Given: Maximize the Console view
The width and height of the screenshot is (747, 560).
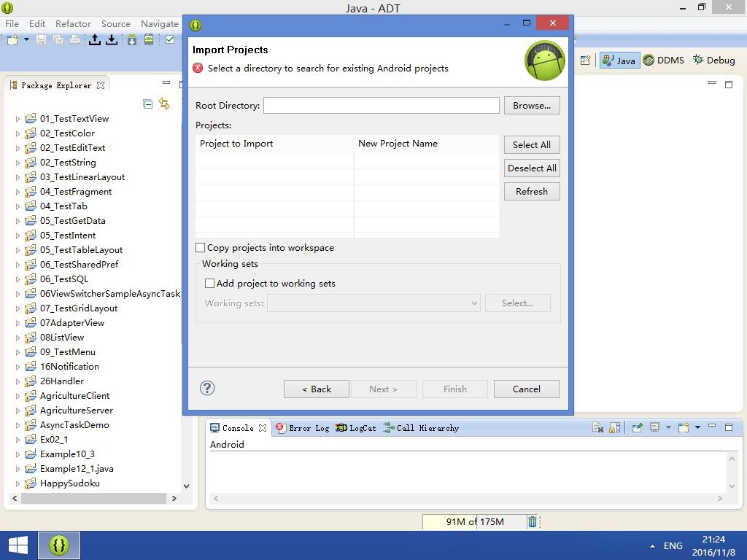Looking at the screenshot, I should (x=729, y=427).
